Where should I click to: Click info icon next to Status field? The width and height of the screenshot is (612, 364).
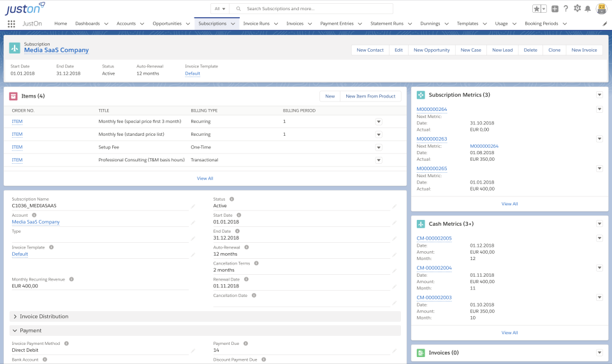(231, 199)
